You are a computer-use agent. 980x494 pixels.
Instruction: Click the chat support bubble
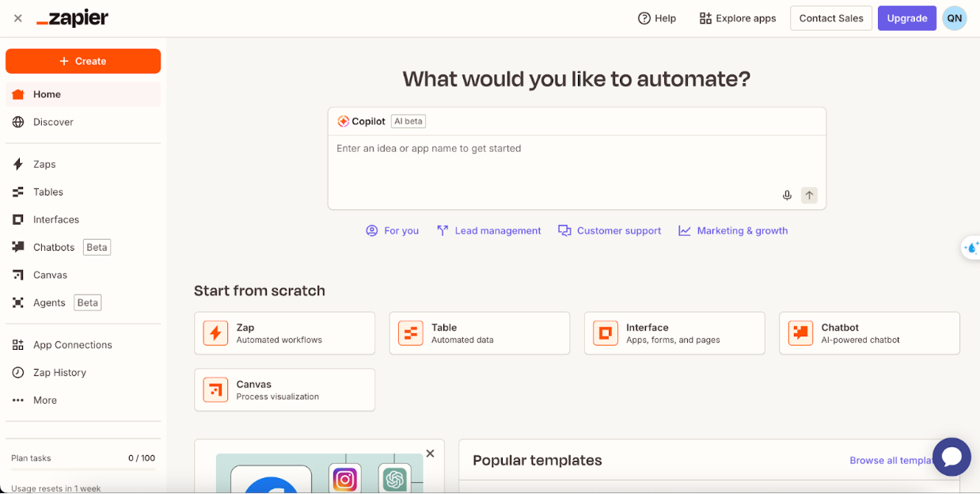click(952, 457)
